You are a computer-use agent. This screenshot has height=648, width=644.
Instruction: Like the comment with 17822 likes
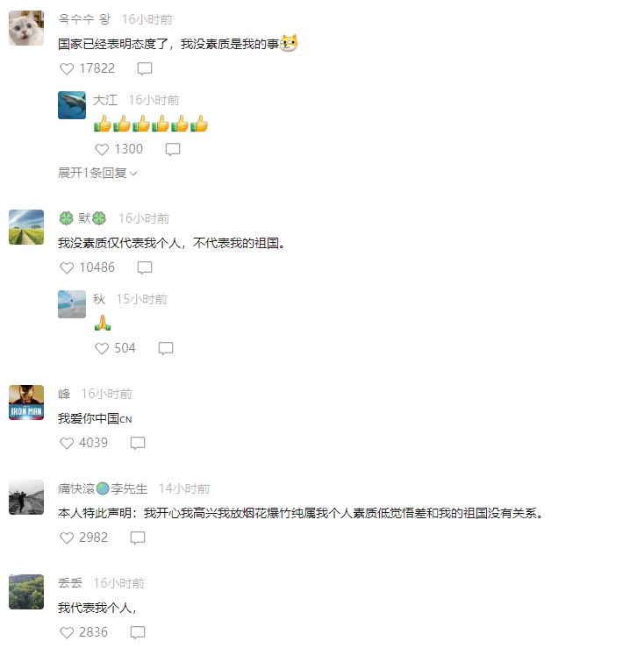tap(67, 68)
